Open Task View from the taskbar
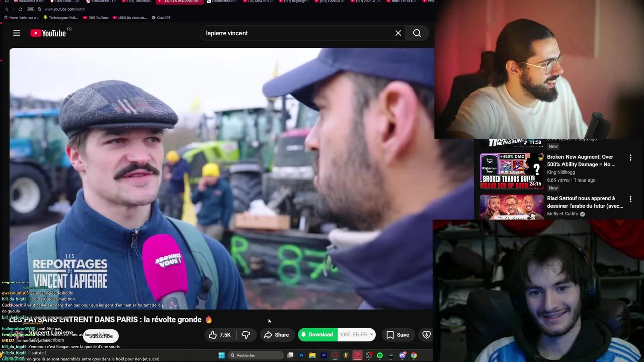The image size is (644, 362). click(290, 355)
